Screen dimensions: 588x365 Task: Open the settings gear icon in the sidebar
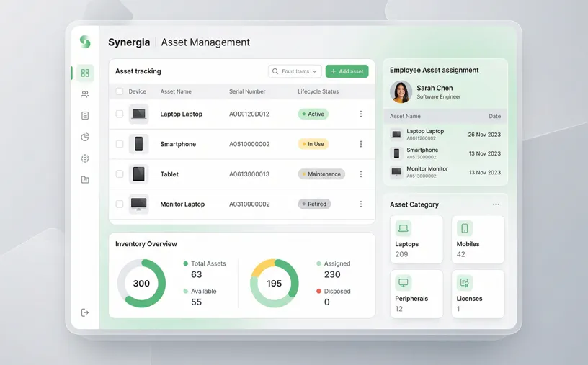[85, 158]
